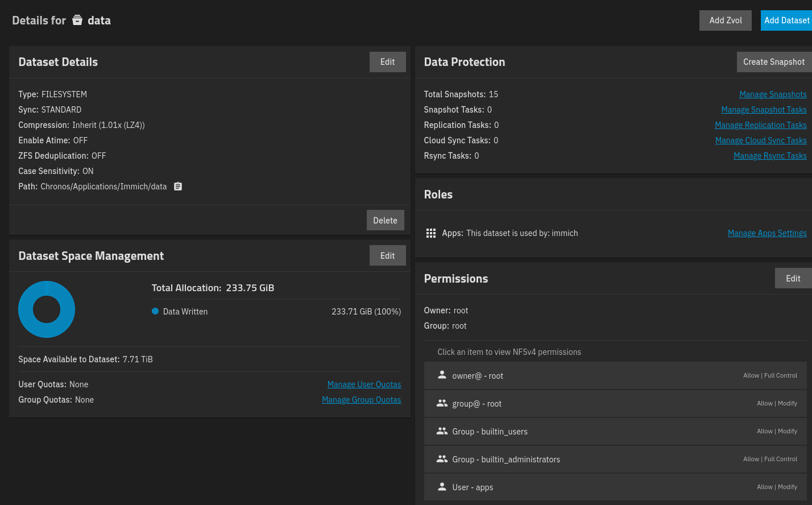
Task: Open Manage User Quotas link
Action: tap(364, 384)
